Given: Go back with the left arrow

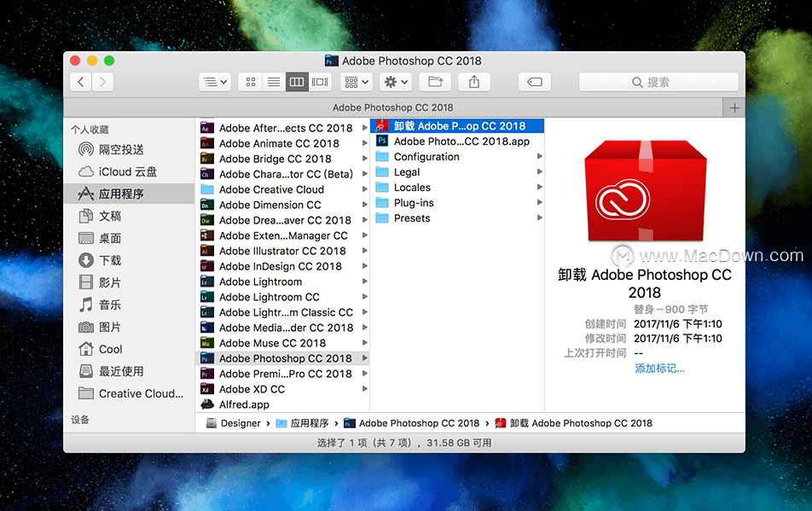Looking at the screenshot, I should tap(81, 82).
